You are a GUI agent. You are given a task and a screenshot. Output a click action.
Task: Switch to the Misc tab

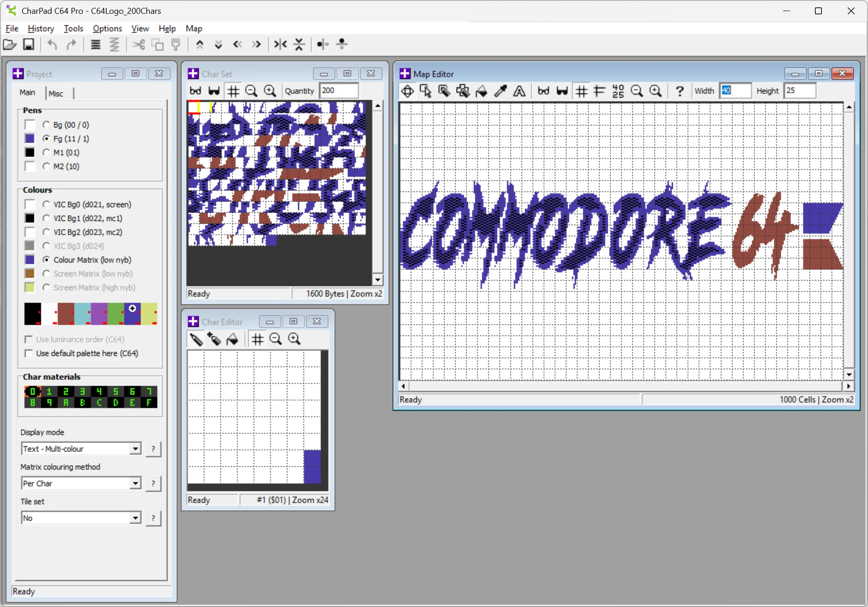tap(56, 93)
